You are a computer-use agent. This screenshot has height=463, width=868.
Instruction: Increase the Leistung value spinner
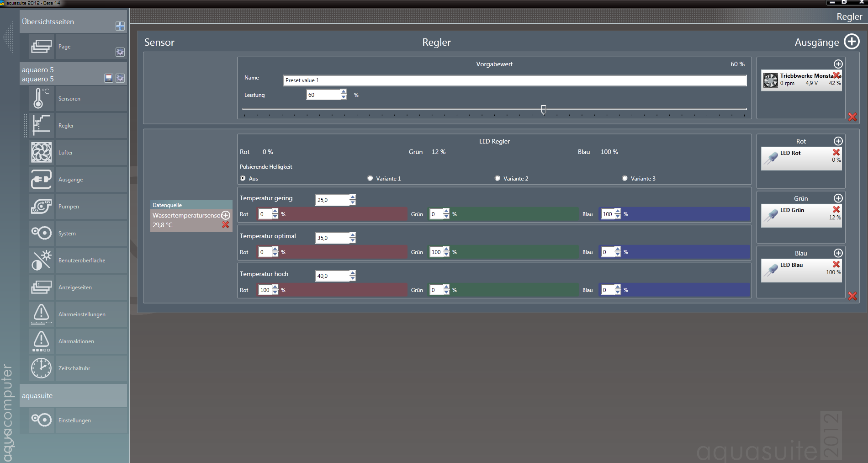pyautogui.click(x=344, y=92)
